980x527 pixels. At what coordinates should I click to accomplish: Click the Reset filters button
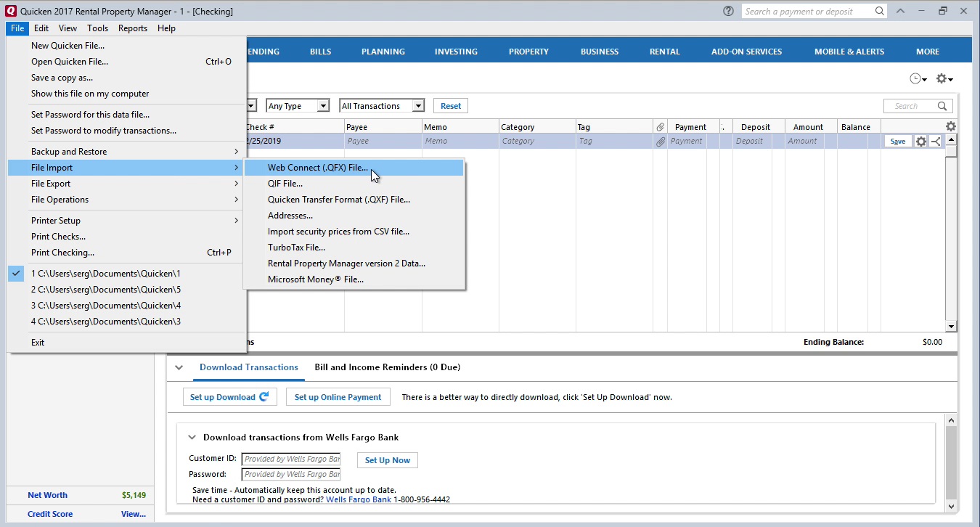[451, 106]
